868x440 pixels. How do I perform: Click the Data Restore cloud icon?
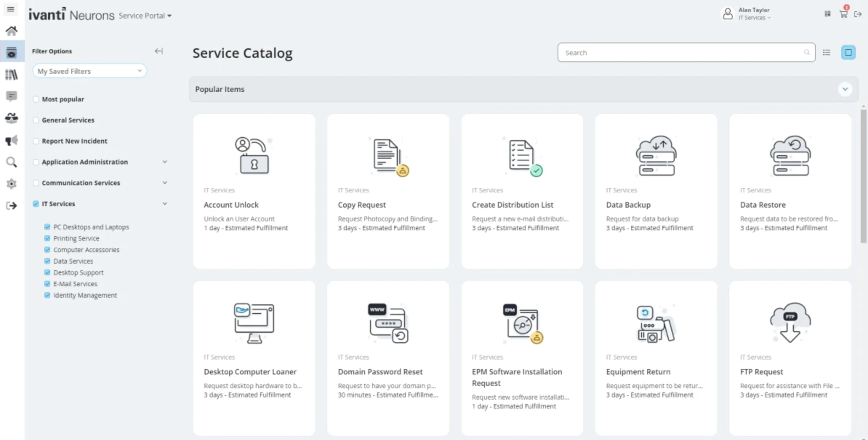tap(790, 156)
